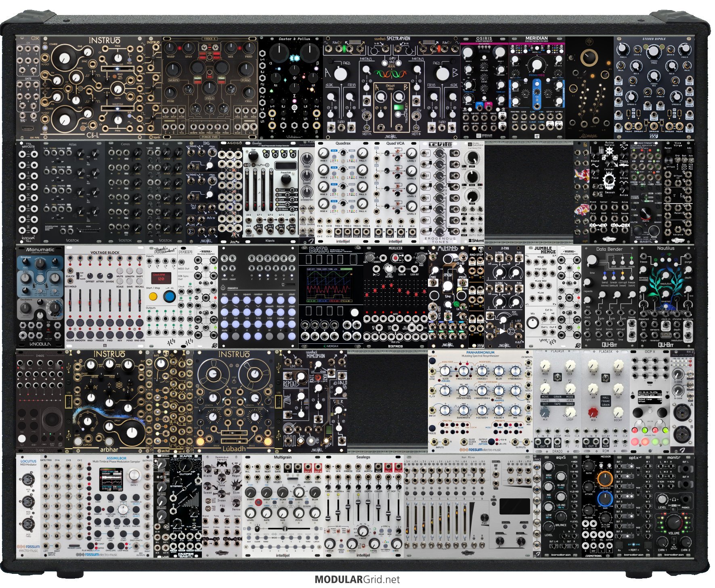Click the black display on Xer Mixa

(x=515, y=507)
